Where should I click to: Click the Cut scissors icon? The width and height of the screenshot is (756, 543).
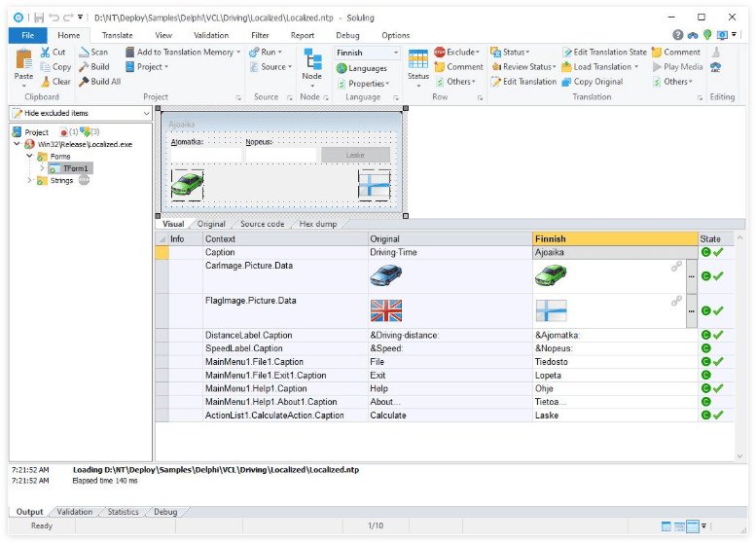pyautogui.click(x=46, y=53)
